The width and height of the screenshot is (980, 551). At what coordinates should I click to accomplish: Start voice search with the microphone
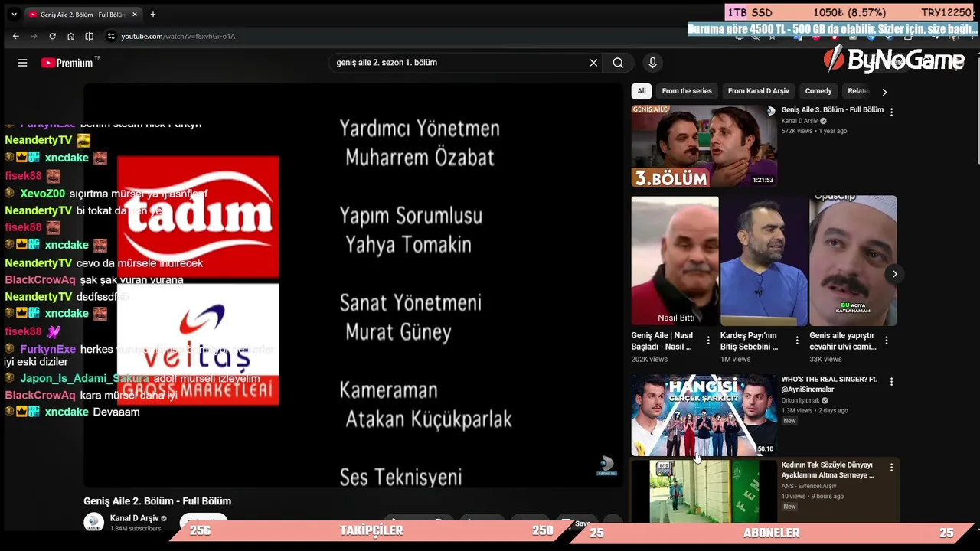[652, 63]
